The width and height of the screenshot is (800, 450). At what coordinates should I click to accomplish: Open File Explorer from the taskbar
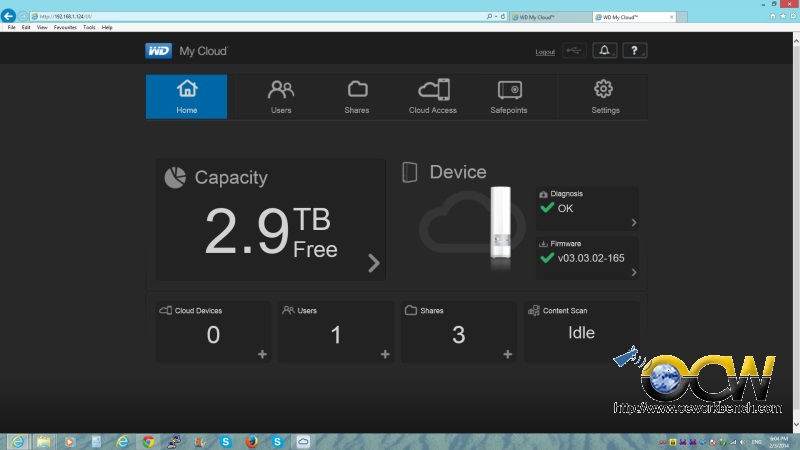coord(43,441)
